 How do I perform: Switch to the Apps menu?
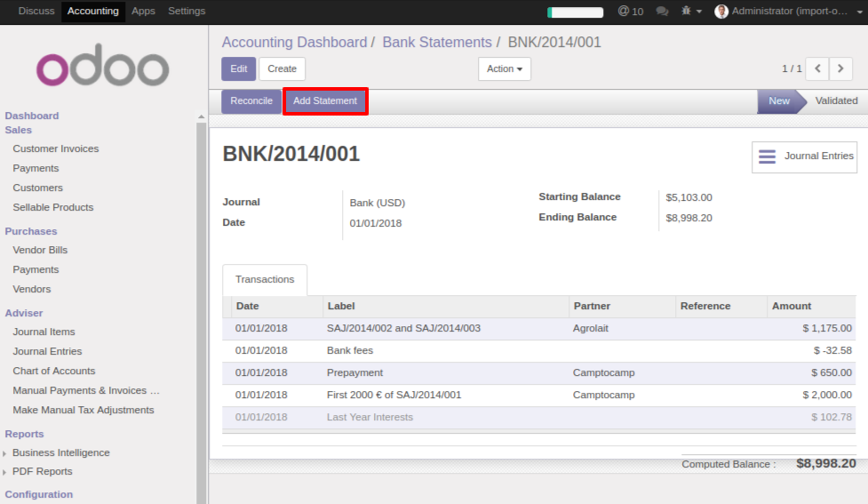143,12
